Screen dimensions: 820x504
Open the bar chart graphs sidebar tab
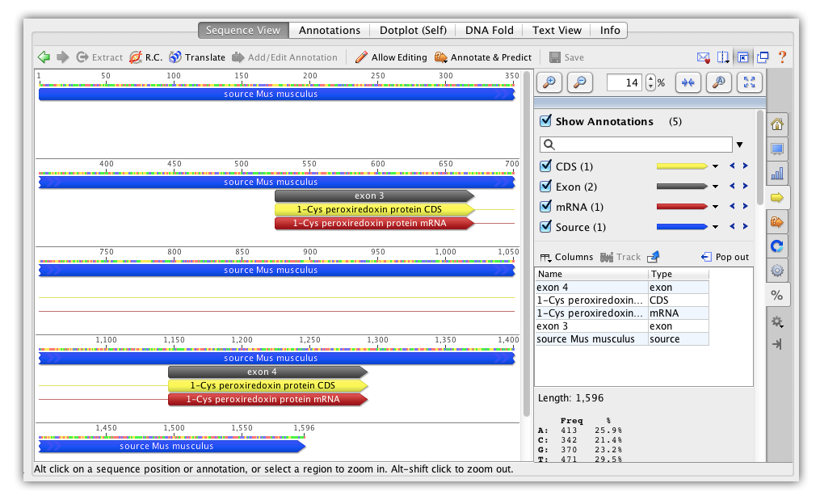tap(777, 174)
